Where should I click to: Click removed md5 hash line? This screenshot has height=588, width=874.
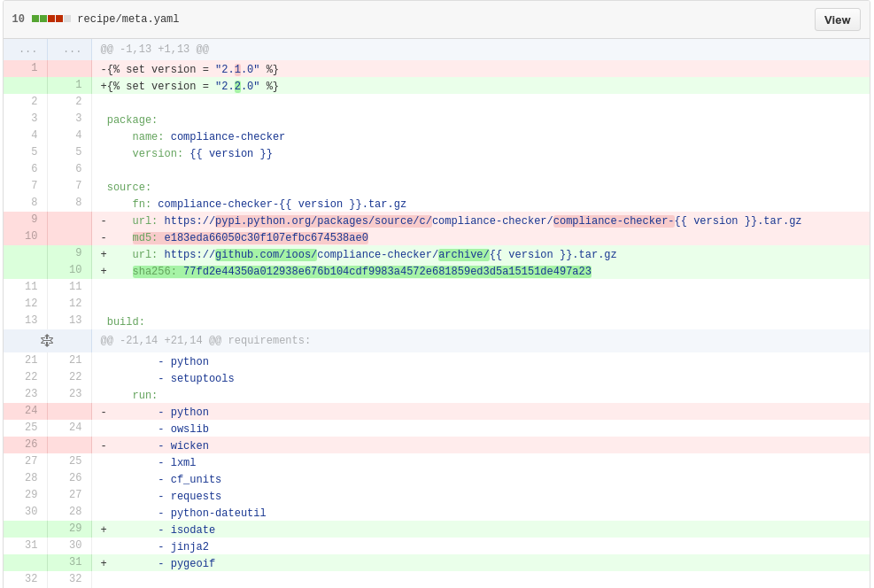[x=481, y=237]
